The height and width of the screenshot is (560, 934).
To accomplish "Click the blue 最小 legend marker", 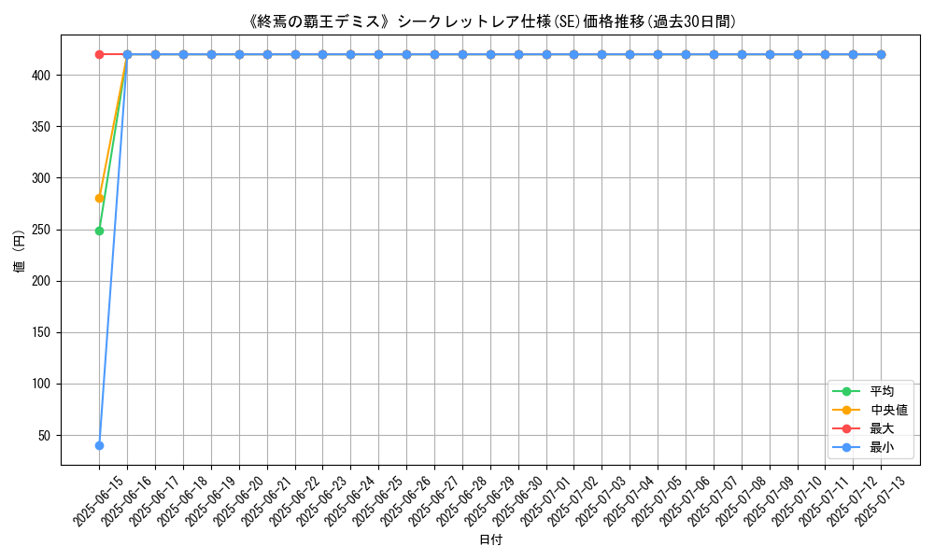I will [x=846, y=447].
